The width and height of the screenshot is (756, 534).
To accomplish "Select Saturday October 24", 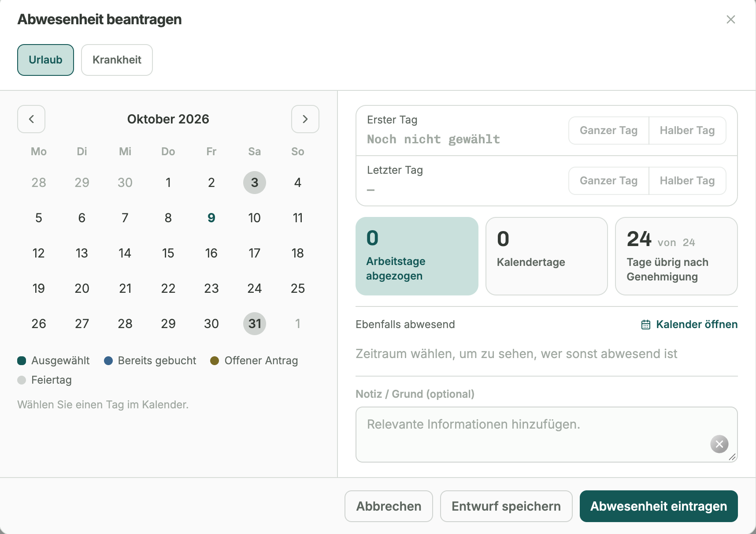I will pos(255,288).
